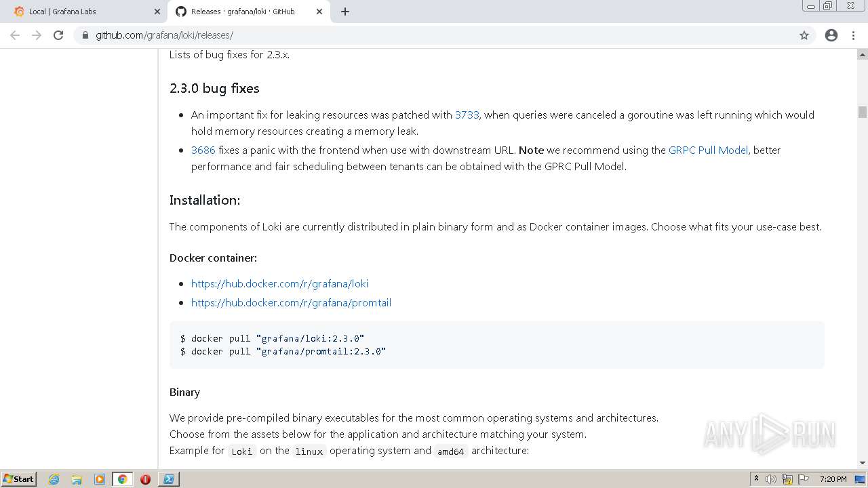Click the 'amd64' code label
This screenshot has height=488, width=868.
[450, 451]
